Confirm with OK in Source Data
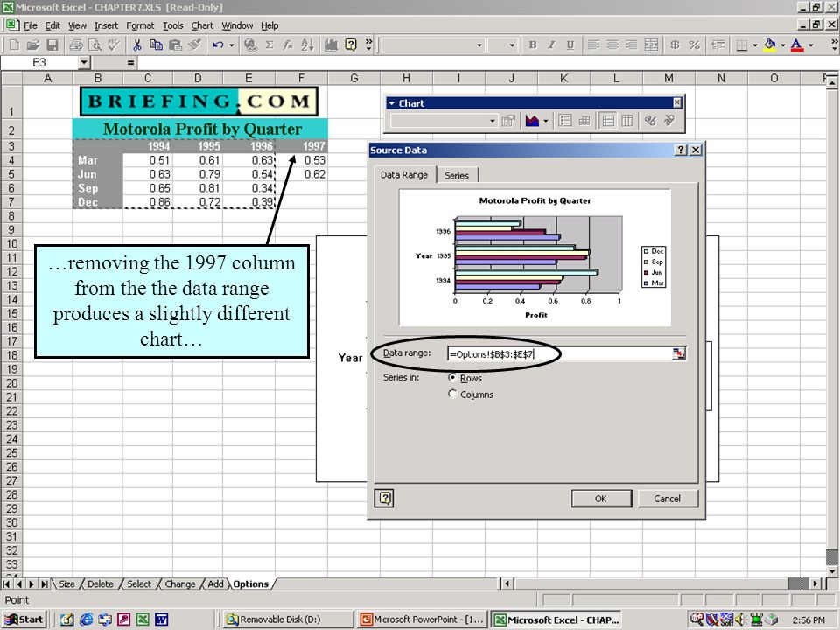840x630 pixels. [600, 499]
